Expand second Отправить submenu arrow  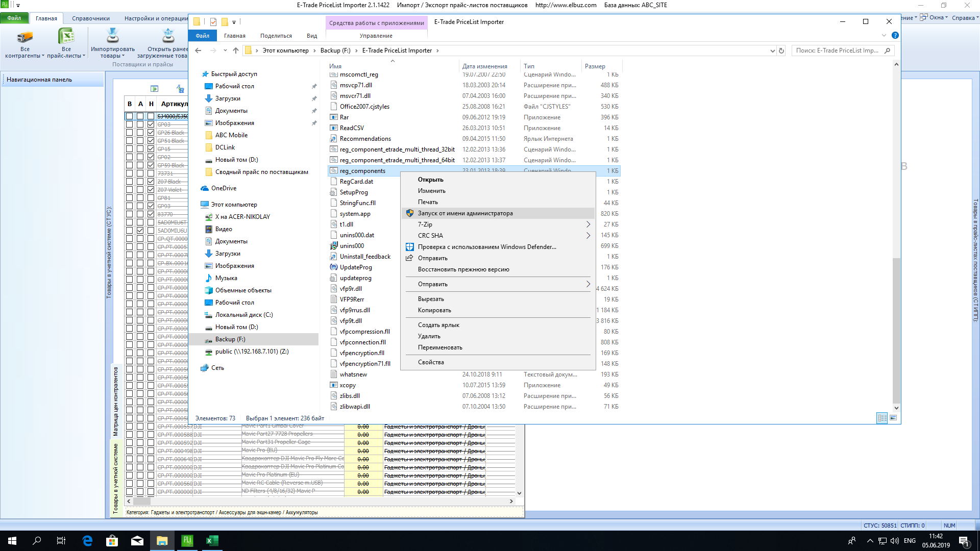(588, 284)
